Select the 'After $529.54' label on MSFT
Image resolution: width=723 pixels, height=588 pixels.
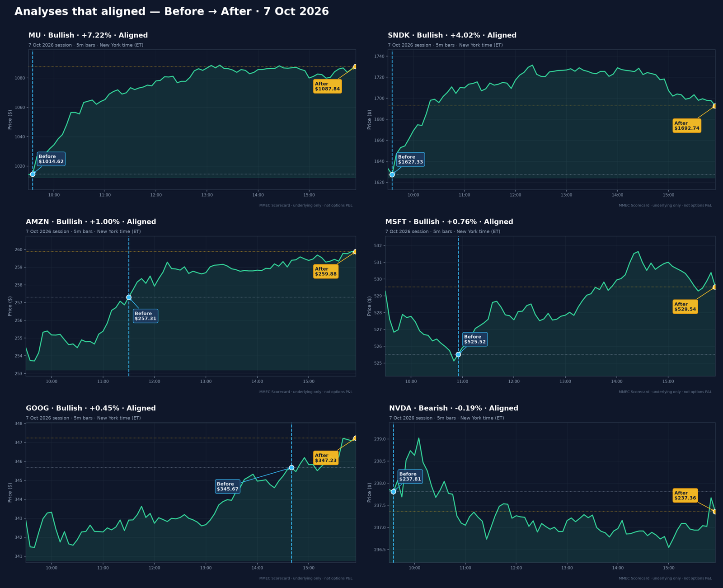pos(685,307)
